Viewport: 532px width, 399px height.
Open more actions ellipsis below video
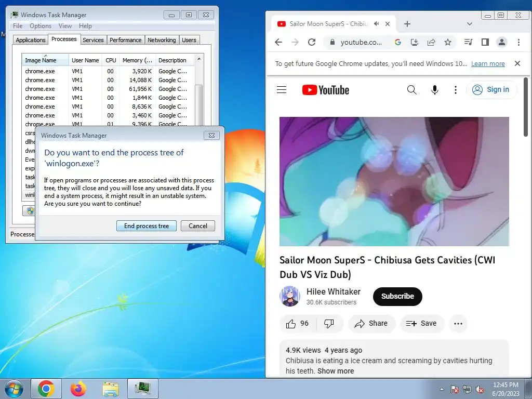click(458, 324)
